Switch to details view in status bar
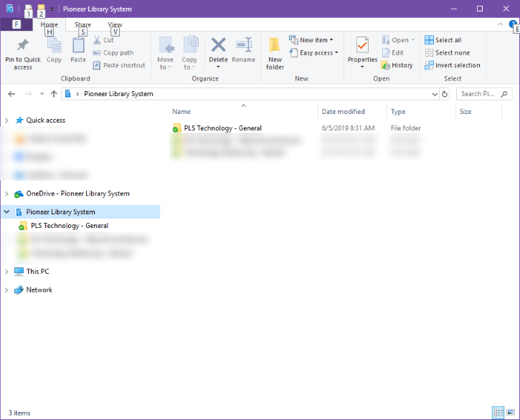 tap(498, 413)
